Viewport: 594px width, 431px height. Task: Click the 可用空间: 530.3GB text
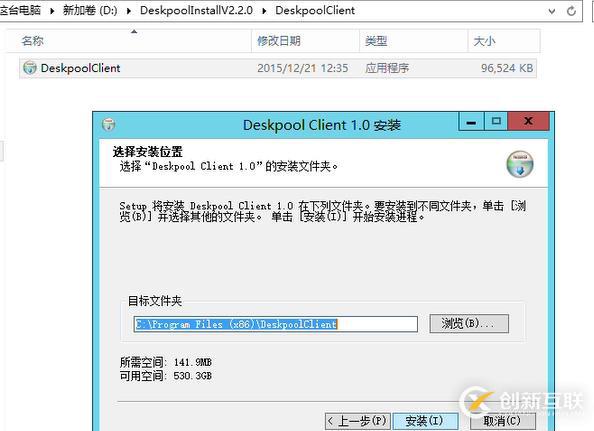pos(166,376)
